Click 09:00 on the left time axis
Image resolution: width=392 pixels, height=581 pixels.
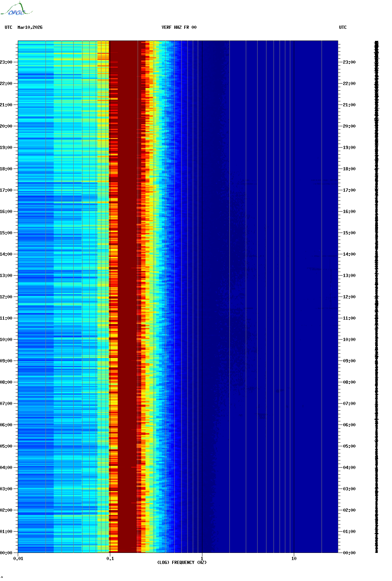coord(6,361)
